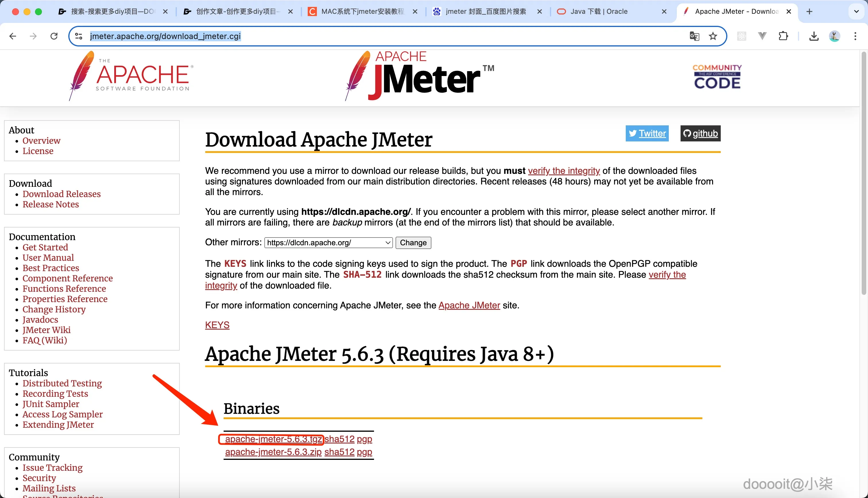Viewport: 868px width, 498px height.
Task: Switch to the Java 下载 | Oracle tab
Action: tap(599, 12)
